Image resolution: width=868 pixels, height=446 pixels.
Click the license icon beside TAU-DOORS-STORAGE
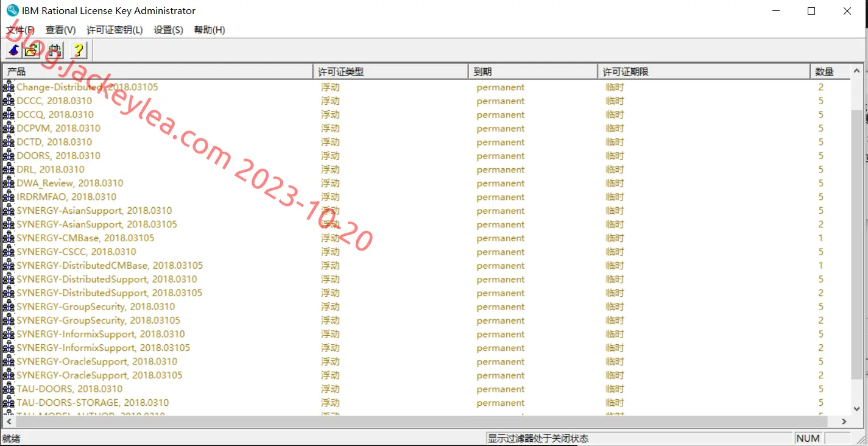[x=8, y=402]
